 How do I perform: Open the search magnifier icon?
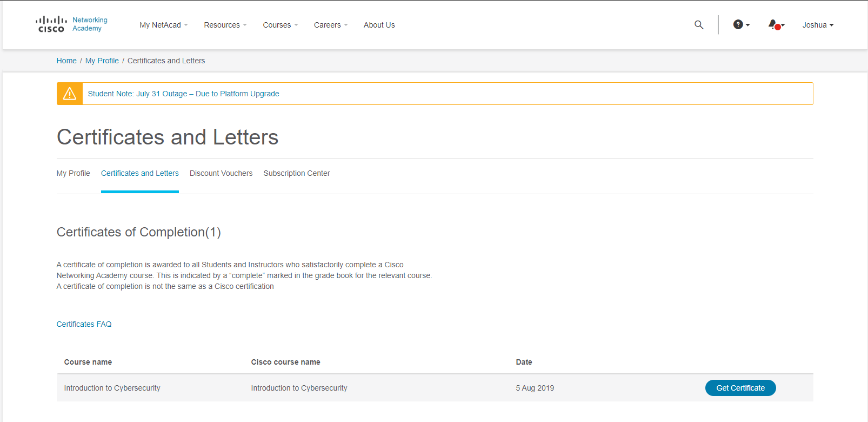click(699, 25)
